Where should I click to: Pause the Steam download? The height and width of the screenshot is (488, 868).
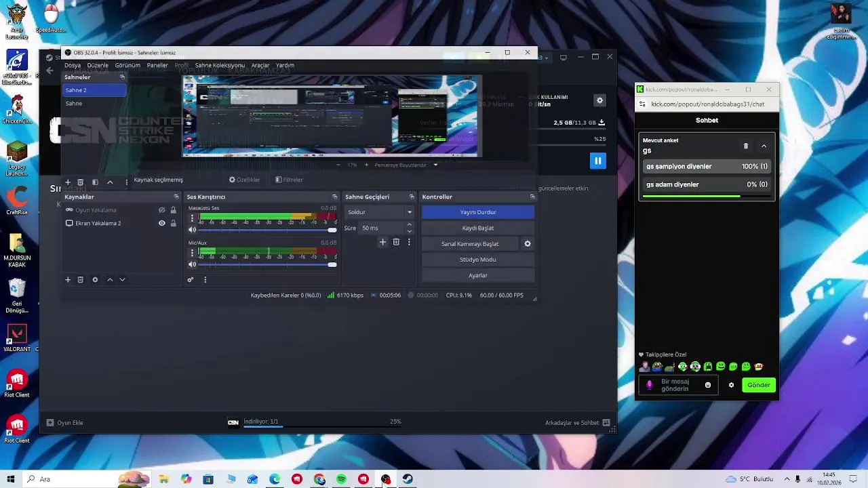coord(597,161)
